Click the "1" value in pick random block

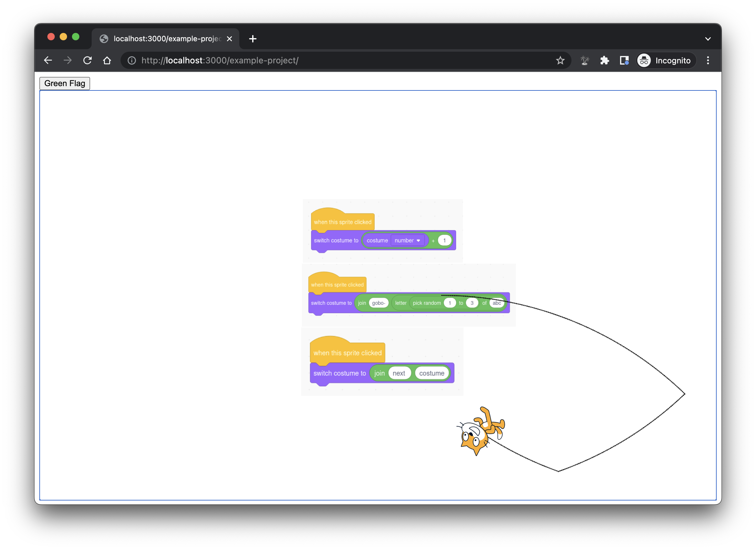coord(450,303)
